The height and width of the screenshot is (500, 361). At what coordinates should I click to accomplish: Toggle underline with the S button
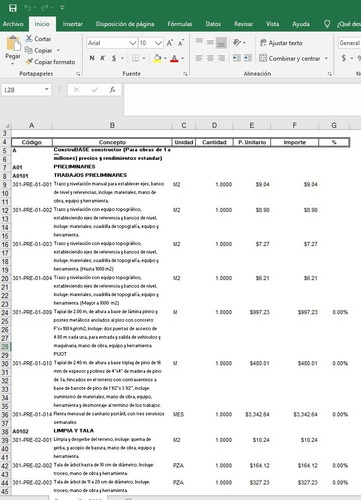coord(114,58)
